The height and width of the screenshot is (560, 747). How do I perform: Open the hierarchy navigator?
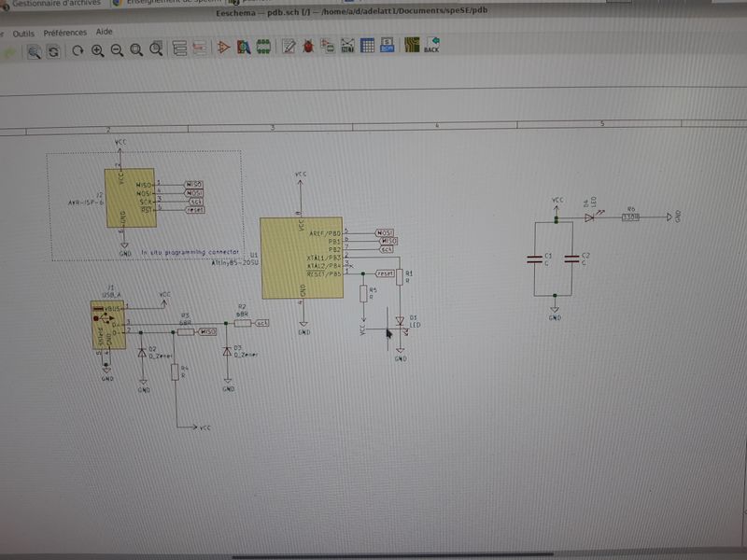pyautogui.click(x=179, y=48)
